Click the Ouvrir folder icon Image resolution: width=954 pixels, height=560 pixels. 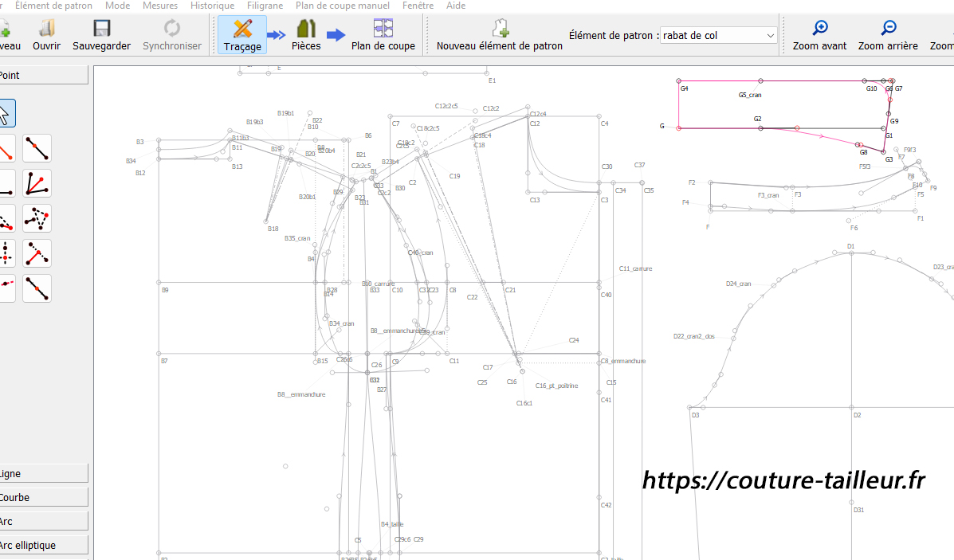pos(46,29)
